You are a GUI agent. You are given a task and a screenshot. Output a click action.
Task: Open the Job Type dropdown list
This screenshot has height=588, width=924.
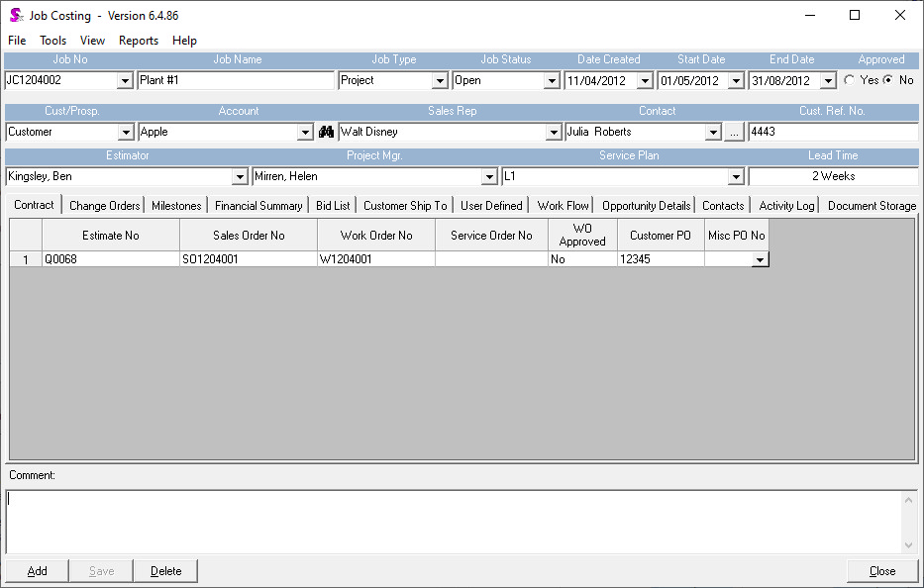(x=441, y=81)
